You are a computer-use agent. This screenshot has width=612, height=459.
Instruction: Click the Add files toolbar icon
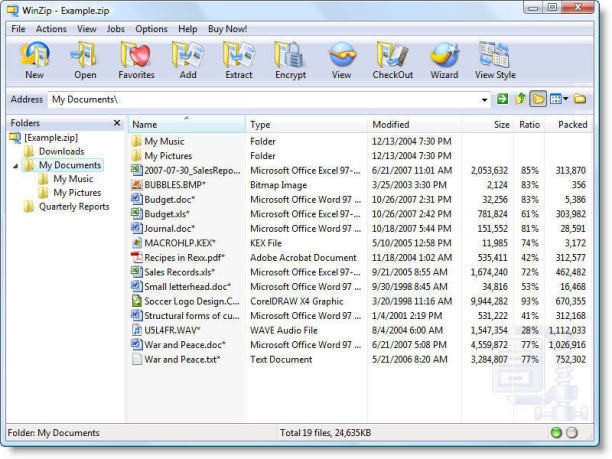[x=187, y=59]
